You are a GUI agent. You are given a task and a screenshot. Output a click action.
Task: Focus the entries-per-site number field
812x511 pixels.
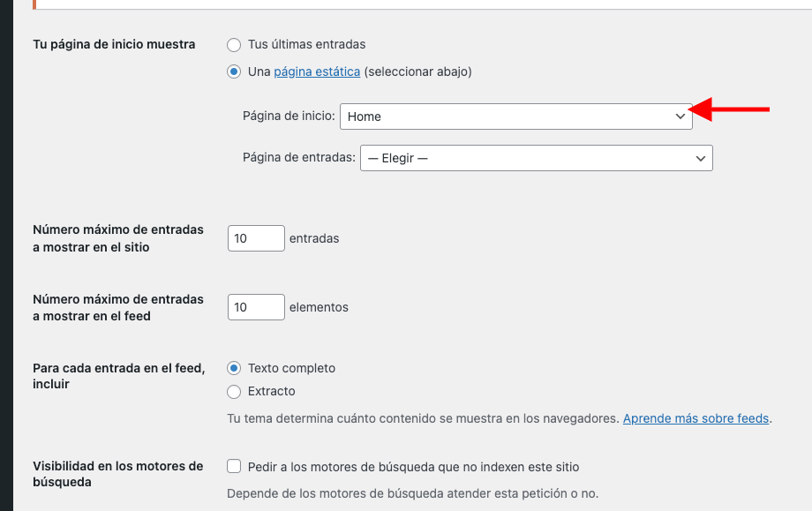coord(256,238)
